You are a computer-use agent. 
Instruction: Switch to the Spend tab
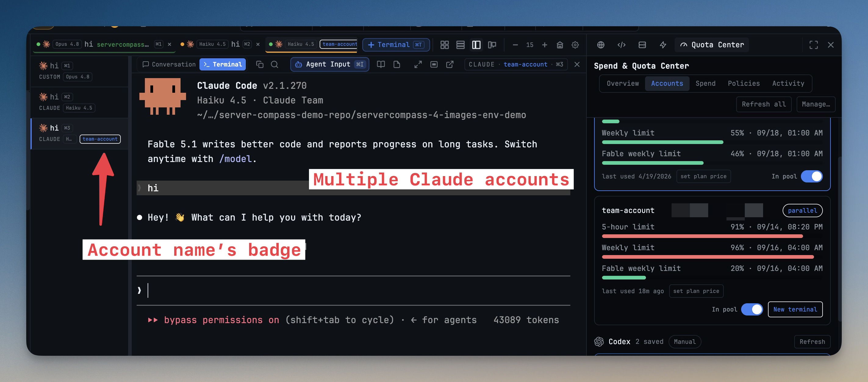click(705, 83)
